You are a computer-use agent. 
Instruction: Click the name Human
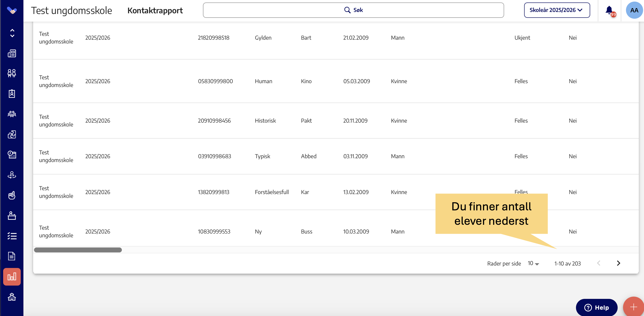click(263, 81)
